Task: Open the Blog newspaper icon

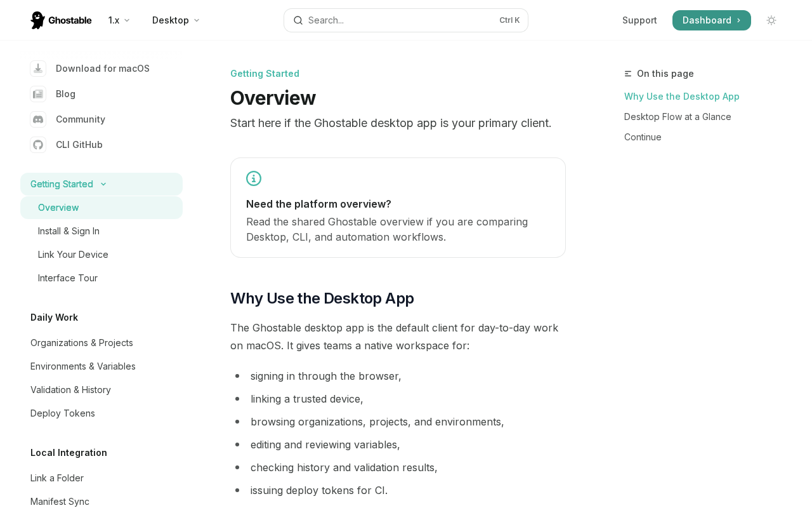Action: (38, 94)
